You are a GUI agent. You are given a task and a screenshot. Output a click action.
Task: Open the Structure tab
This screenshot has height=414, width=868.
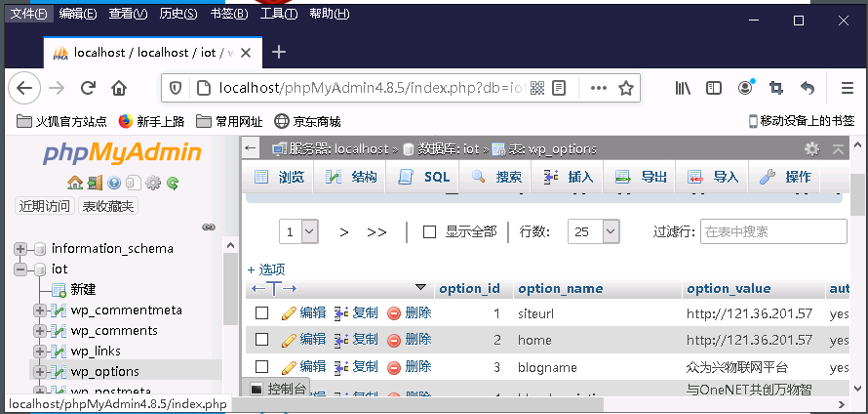(x=350, y=177)
